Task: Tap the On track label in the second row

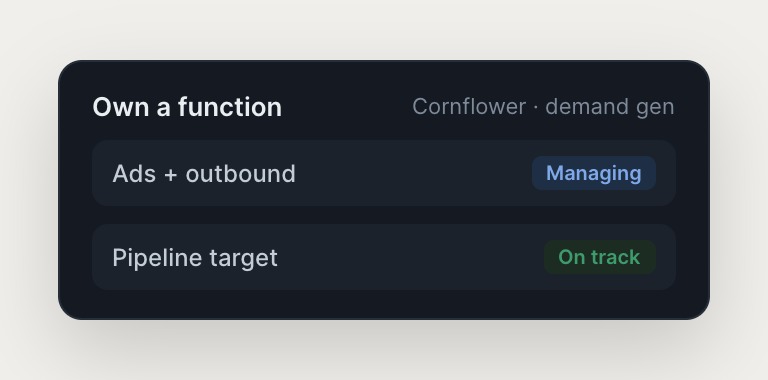Action: pyautogui.click(x=600, y=257)
